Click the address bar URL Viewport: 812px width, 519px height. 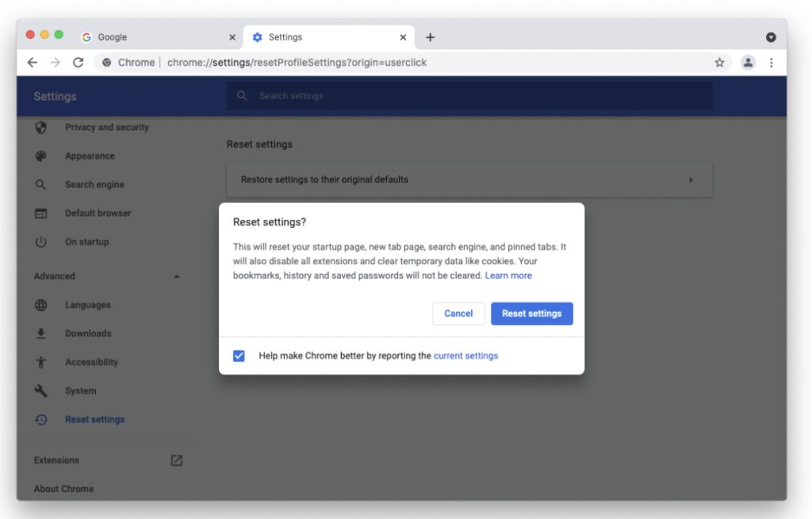coord(297,63)
